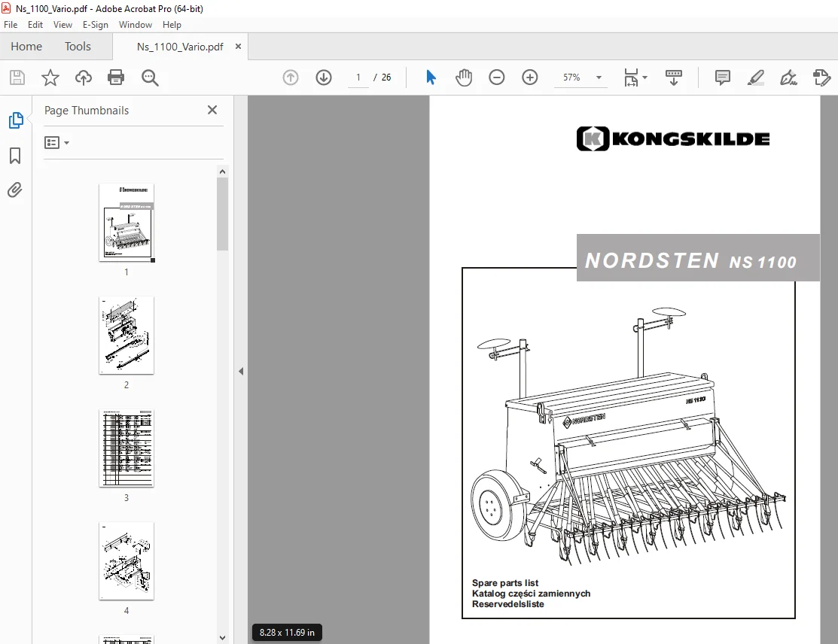Image resolution: width=838 pixels, height=644 pixels.
Task: Click the total pages 26 label
Action: [385, 77]
